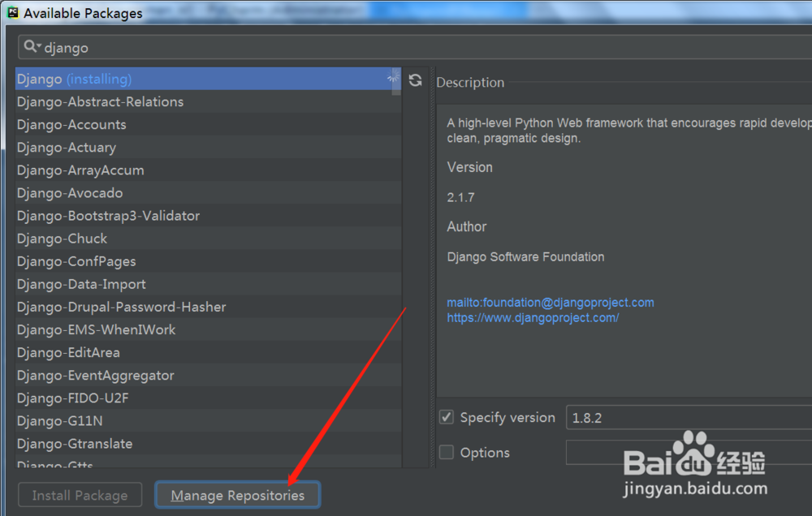This screenshot has width=812, height=516.
Task: Select Django-EditArea in the list
Action: (208, 352)
